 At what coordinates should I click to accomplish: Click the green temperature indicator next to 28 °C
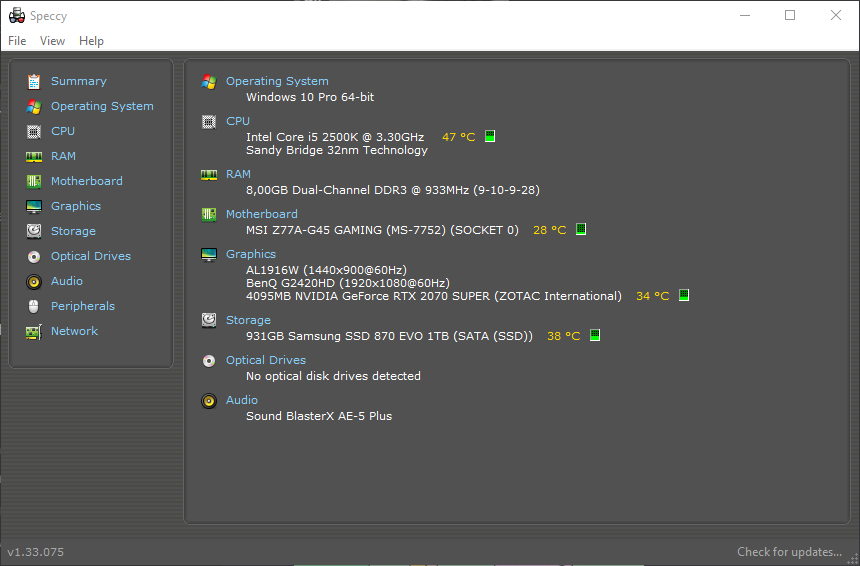click(581, 229)
